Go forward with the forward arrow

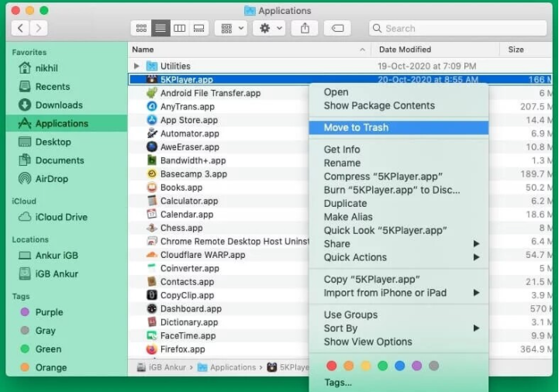[x=39, y=28]
